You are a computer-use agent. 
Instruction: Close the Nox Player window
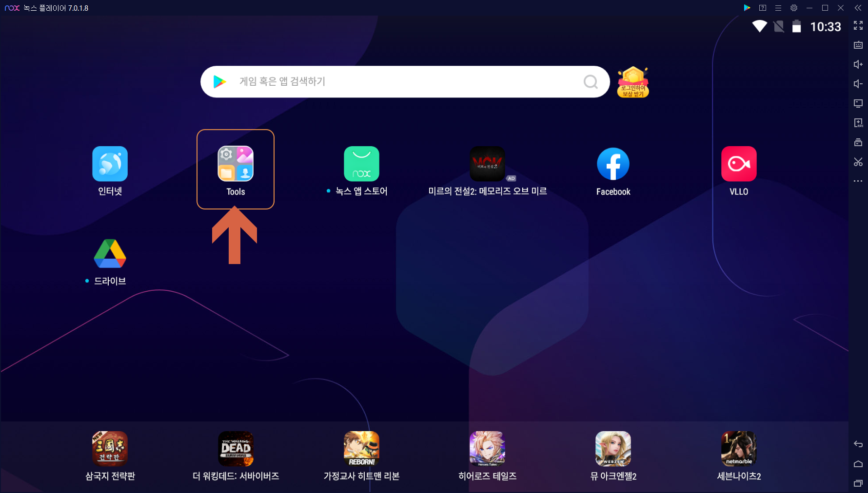coord(841,8)
